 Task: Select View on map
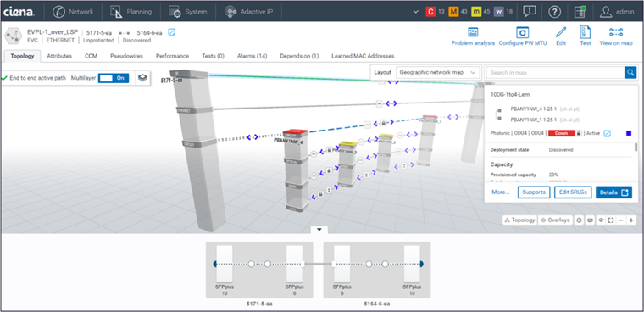(616, 36)
